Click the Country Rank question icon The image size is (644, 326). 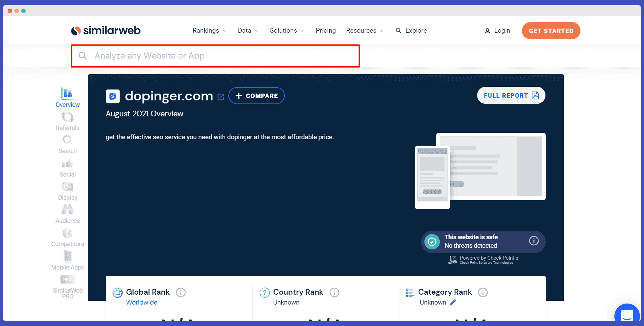click(x=265, y=293)
